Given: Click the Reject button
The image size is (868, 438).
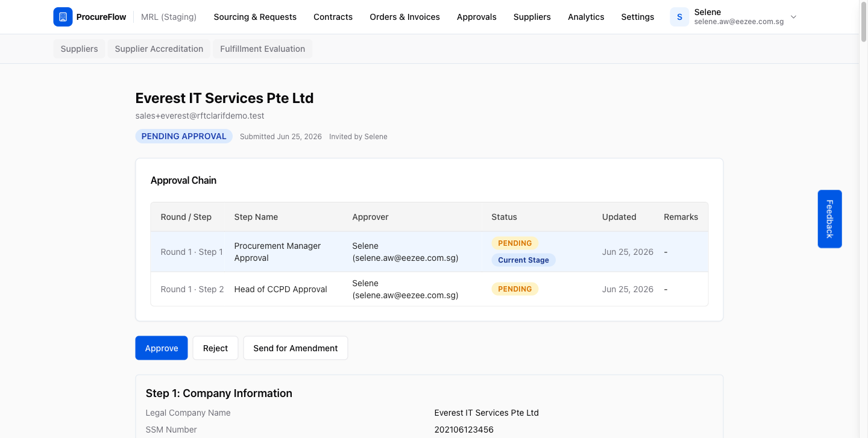Looking at the screenshot, I should 215,348.
